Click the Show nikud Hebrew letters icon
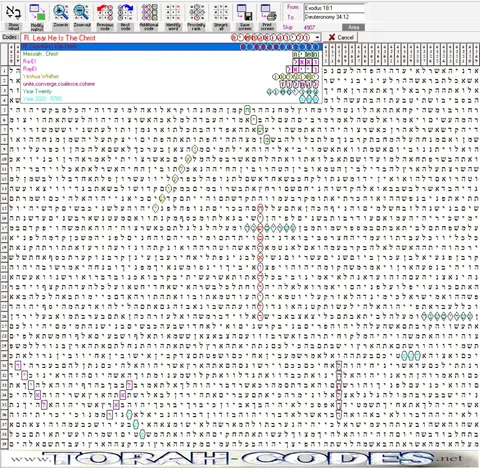The height and width of the screenshot is (468, 480). click(x=13, y=13)
